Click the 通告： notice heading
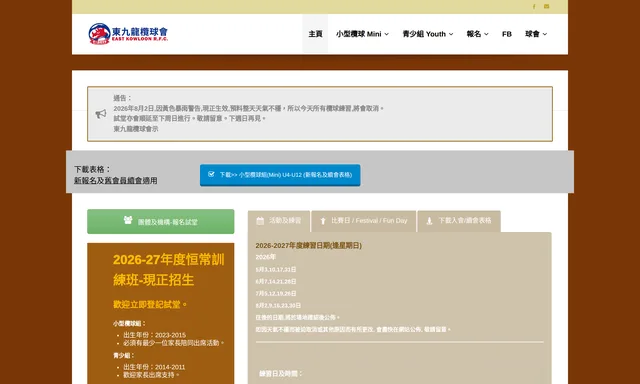640x384 pixels. point(123,98)
